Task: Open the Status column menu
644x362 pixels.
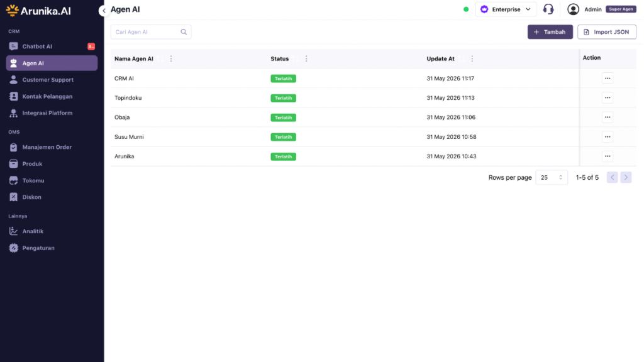Action: pos(306,58)
